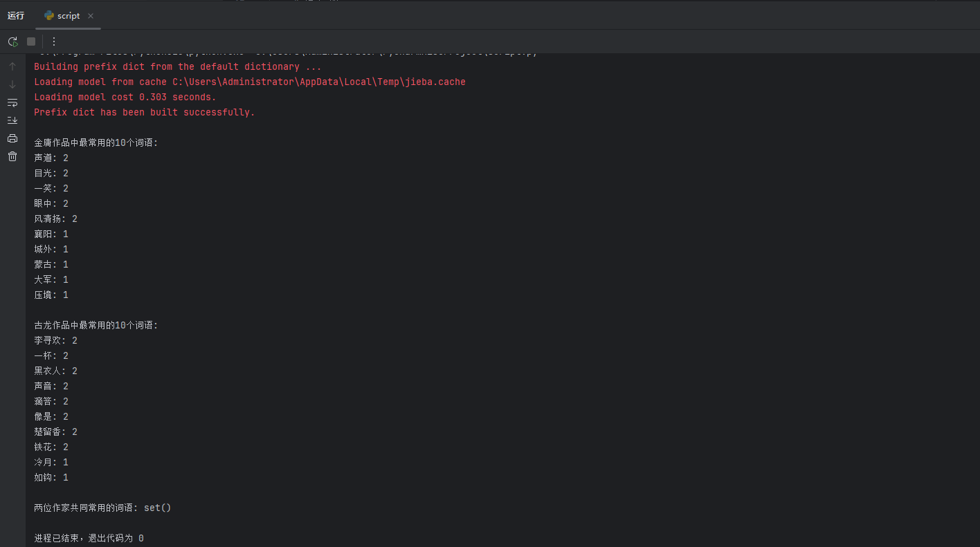The width and height of the screenshot is (980, 547).
Task: Click the 'set()' result in the last output line
Action: (x=157, y=508)
